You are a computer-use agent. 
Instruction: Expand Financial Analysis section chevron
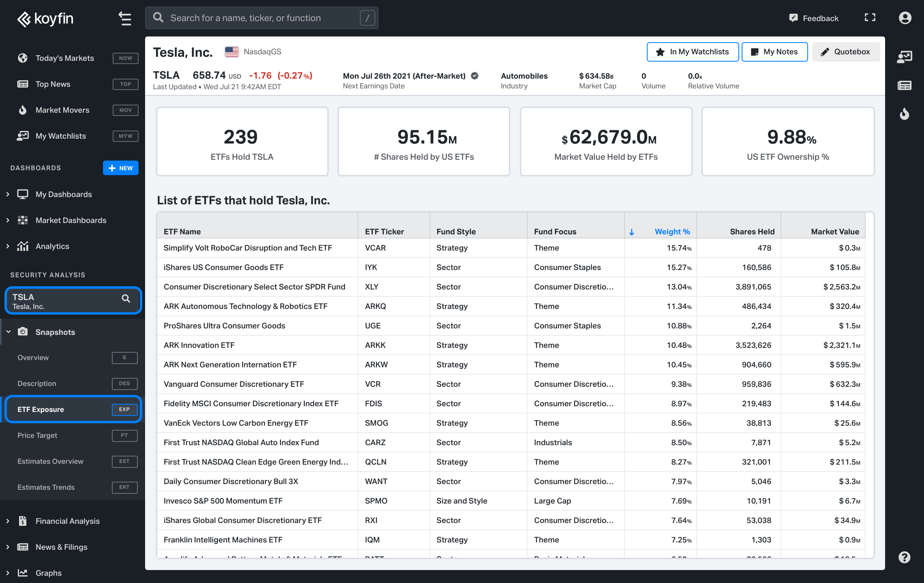pos(8,521)
